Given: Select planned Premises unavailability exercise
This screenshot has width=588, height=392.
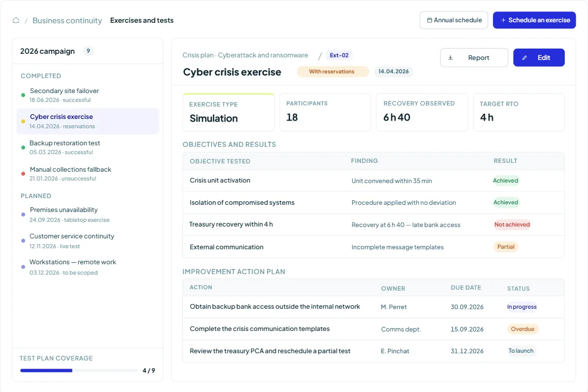Looking at the screenshot, I should pyautogui.click(x=88, y=215).
